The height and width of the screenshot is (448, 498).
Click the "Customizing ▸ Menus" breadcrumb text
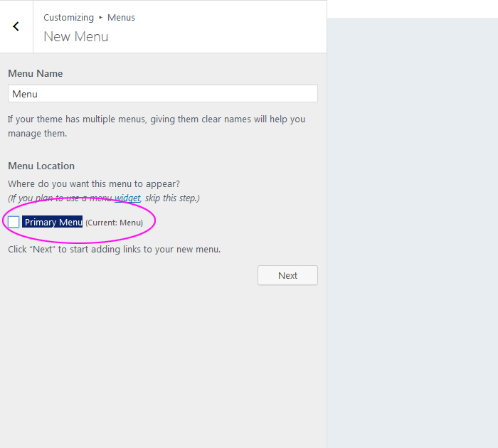(89, 18)
